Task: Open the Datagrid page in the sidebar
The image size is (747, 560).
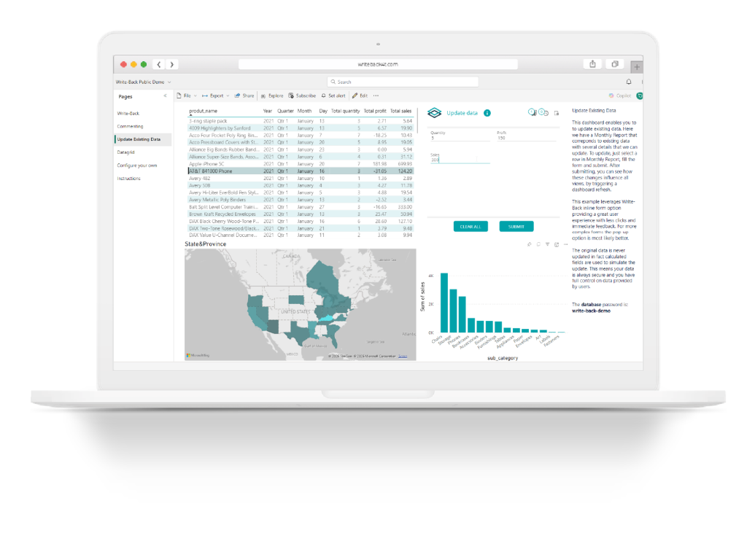Action: 128,152
